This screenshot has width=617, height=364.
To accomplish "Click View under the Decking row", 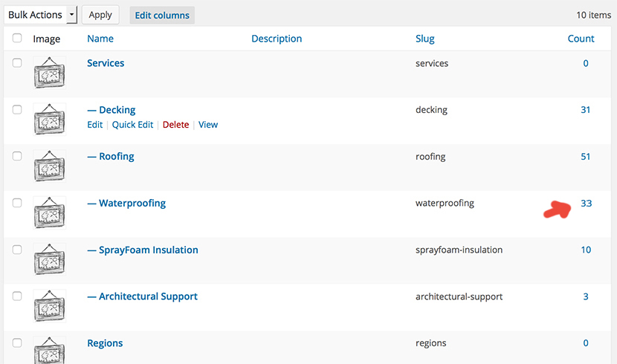I will pos(208,125).
